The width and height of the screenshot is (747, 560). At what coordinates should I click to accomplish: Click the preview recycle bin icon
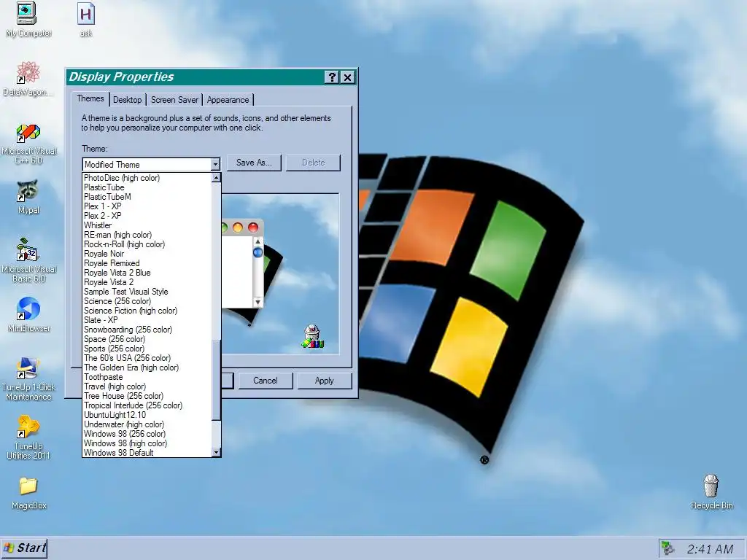[312, 336]
